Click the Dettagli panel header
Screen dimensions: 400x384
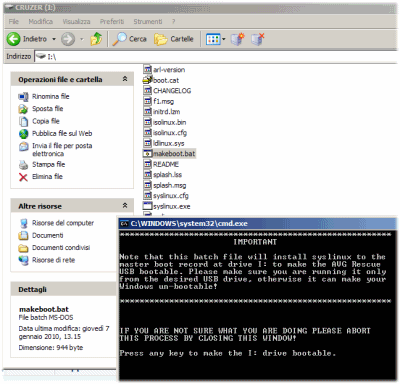click(x=63, y=289)
